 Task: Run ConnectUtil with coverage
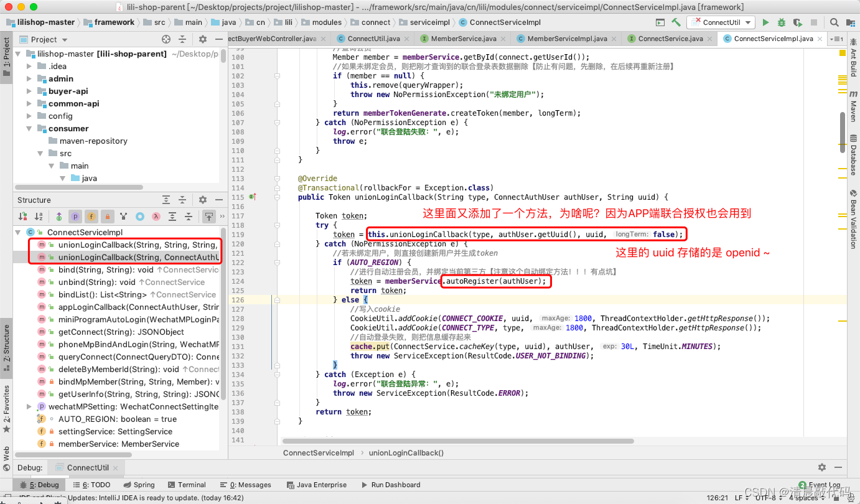[798, 22]
